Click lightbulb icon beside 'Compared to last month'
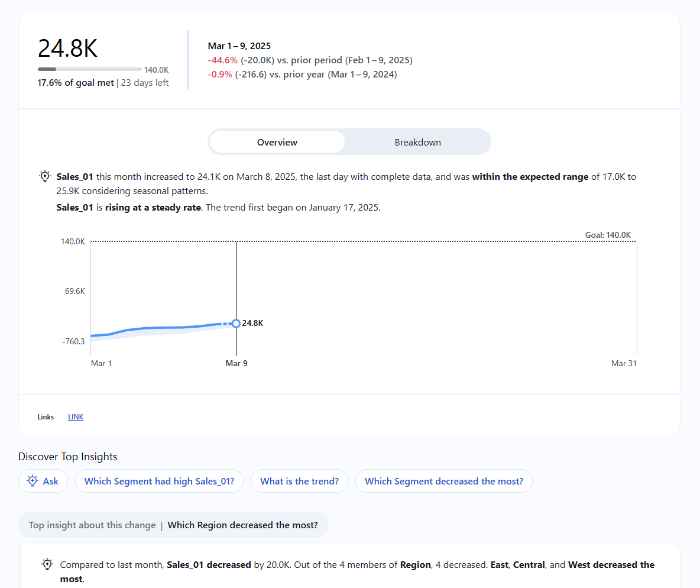Screen dimensions: 700x588 (47, 564)
